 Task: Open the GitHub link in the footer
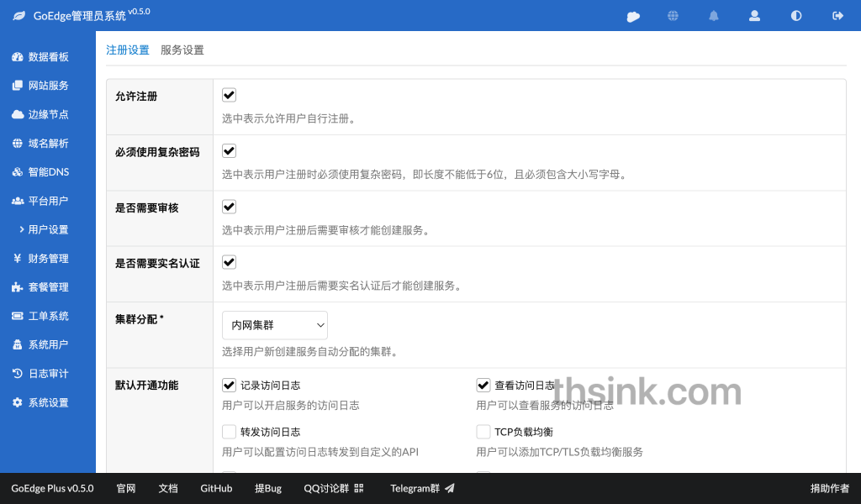coord(216,488)
